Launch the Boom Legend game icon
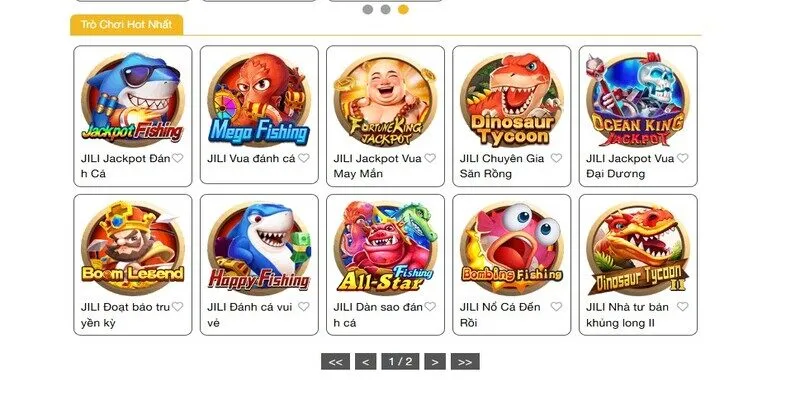Viewport: 800px width, 400px height. tap(133, 247)
